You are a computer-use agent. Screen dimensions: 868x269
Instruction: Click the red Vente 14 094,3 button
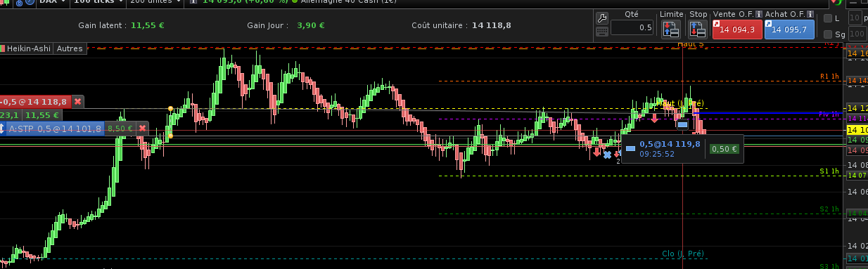[x=736, y=29]
